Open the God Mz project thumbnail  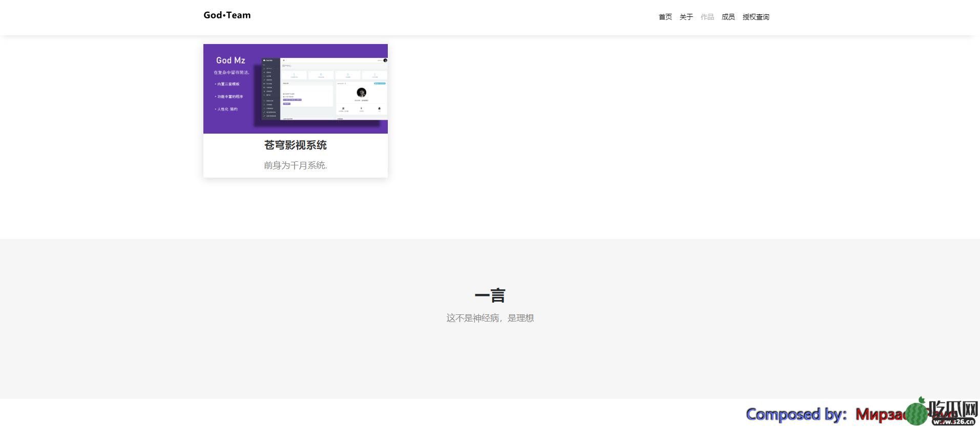(296, 89)
